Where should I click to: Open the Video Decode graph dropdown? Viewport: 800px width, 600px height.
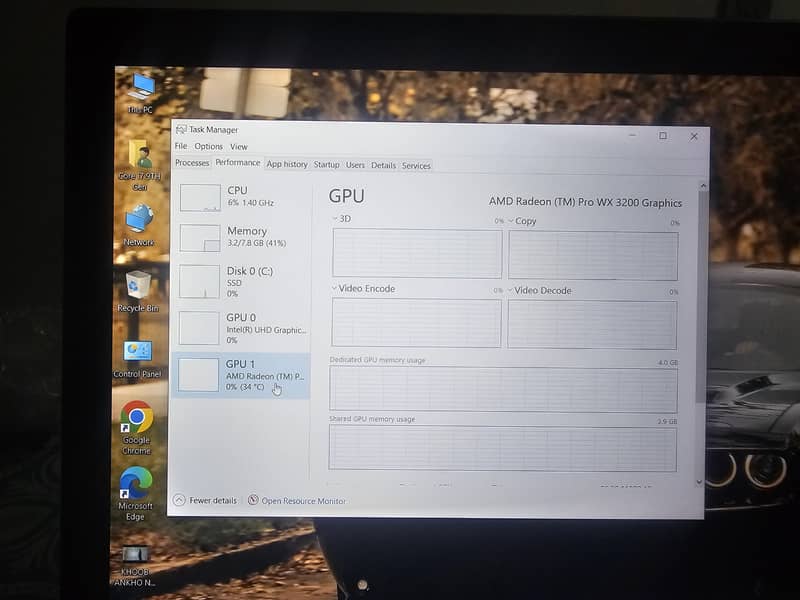coord(510,290)
